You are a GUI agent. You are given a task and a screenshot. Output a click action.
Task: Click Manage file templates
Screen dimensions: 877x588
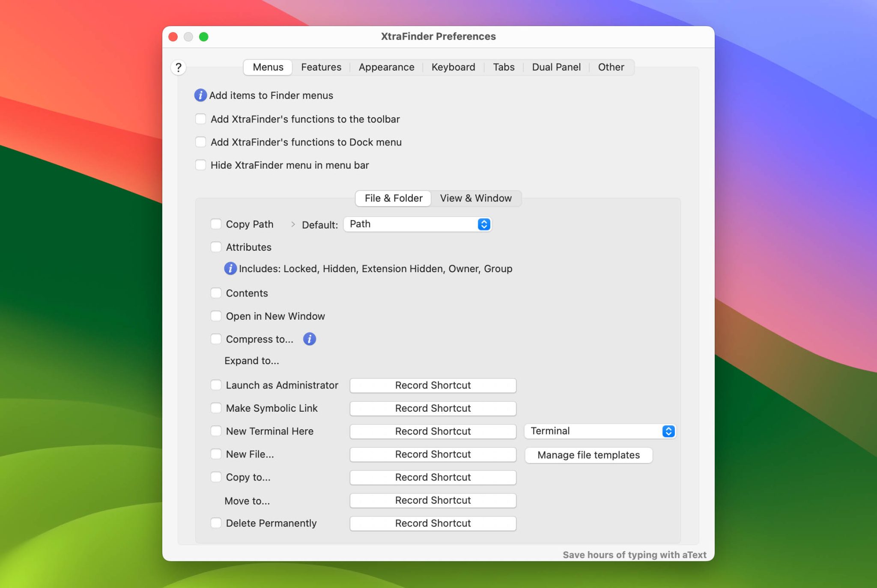click(x=588, y=455)
